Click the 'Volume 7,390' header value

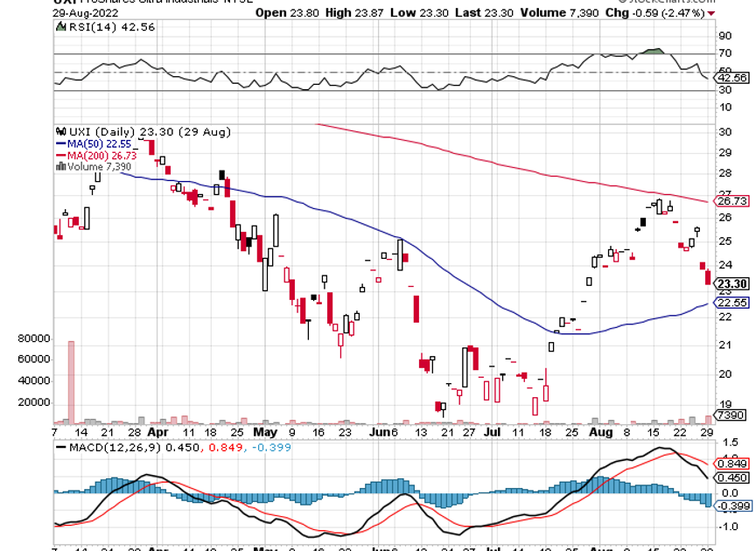tap(559, 13)
